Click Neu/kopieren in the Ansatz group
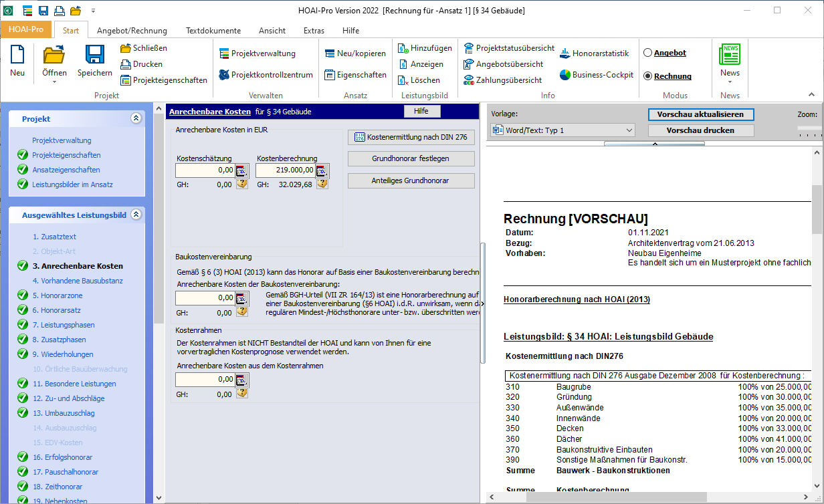This screenshot has height=504, width=824. tap(355, 53)
